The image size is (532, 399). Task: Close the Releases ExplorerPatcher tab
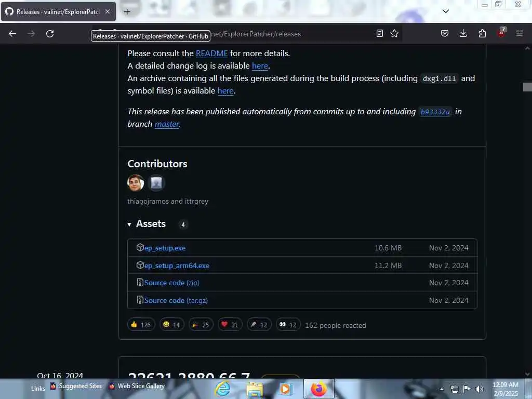[107, 11]
